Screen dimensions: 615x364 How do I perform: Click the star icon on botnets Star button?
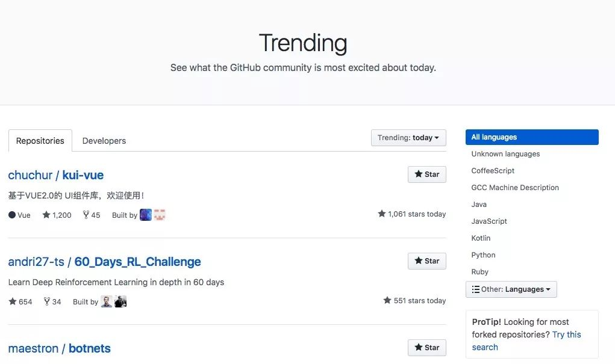[x=420, y=347]
